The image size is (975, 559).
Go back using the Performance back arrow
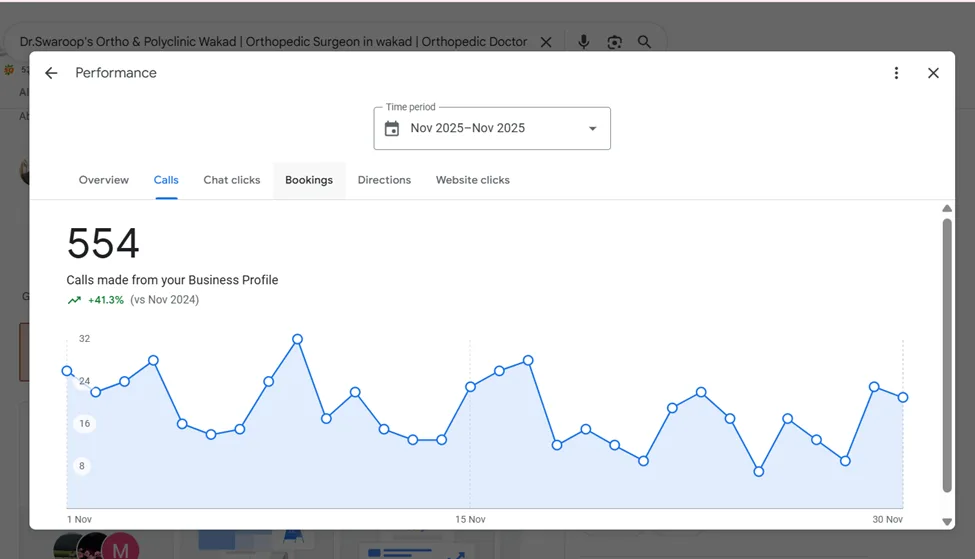(51, 73)
